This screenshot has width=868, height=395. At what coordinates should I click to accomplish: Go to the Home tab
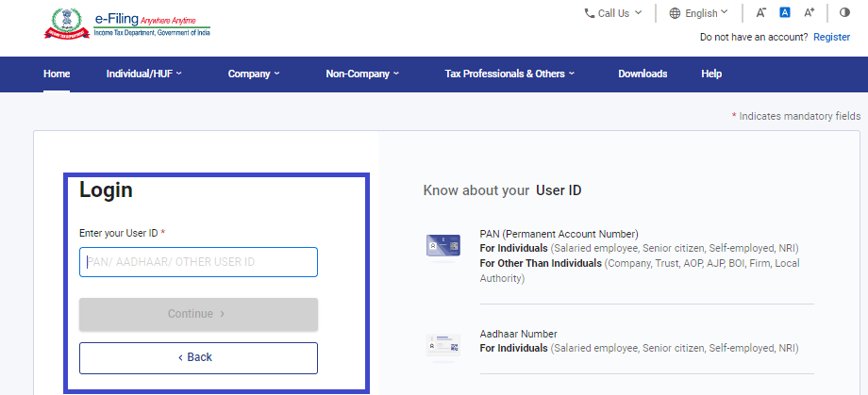tap(57, 74)
